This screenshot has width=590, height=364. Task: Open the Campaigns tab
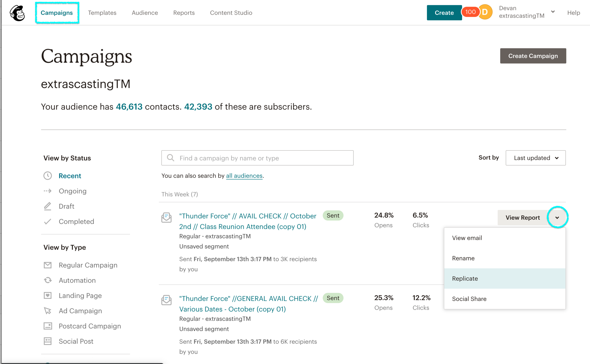(57, 13)
